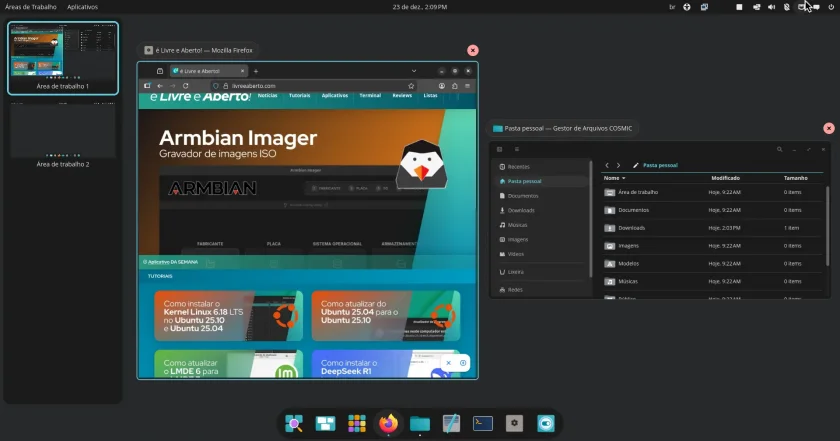
Task: Open the text editor icon in dock
Action: tap(452, 423)
